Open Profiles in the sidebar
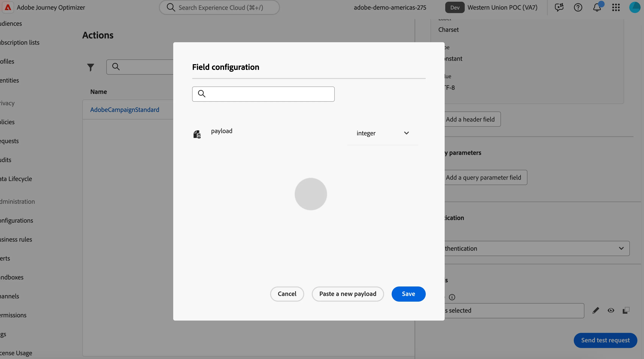 point(7,62)
